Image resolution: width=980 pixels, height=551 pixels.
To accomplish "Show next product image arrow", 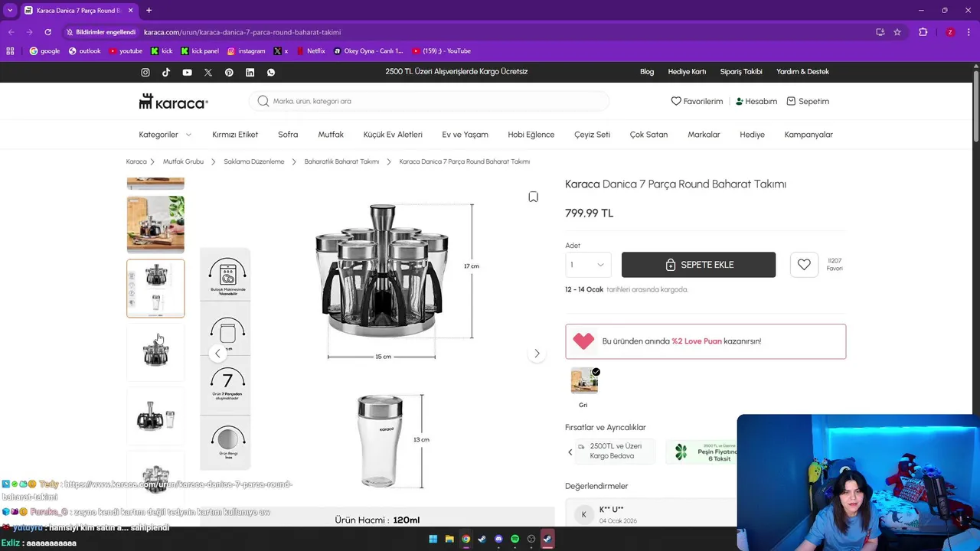I will click(x=537, y=354).
